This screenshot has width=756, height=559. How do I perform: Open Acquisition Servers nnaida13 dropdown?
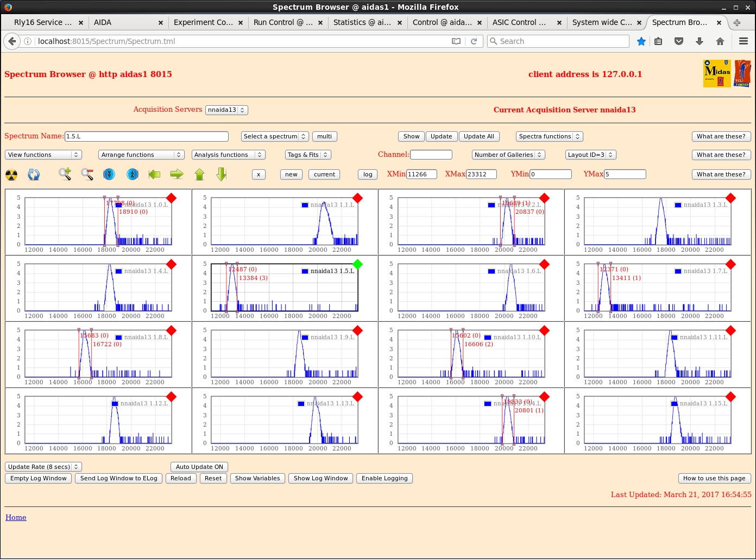coord(227,110)
